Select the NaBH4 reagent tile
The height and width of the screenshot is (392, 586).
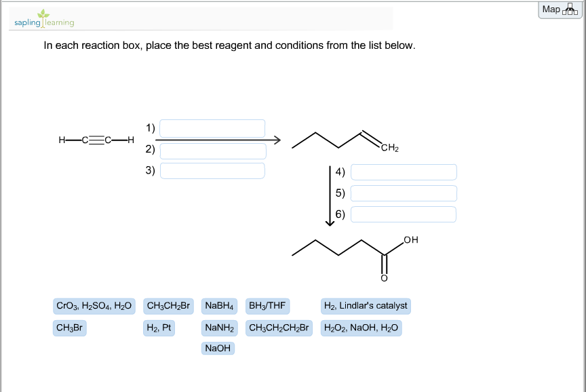tap(218, 305)
